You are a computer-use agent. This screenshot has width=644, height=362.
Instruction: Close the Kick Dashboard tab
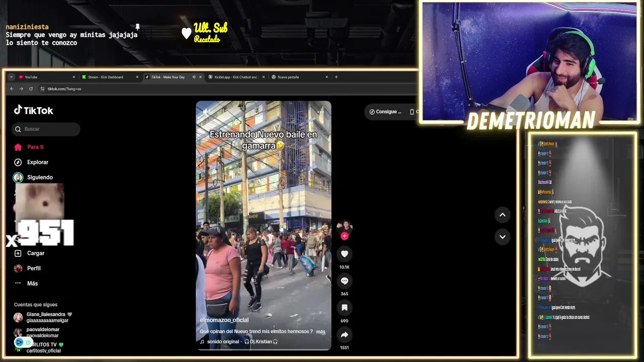(x=137, y=77)
